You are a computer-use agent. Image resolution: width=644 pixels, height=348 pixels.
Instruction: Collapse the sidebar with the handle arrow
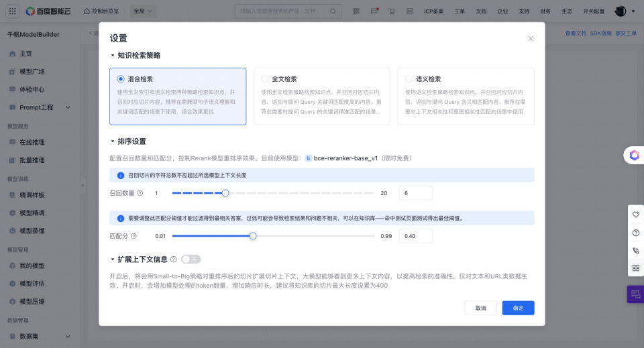pos(83,185)
